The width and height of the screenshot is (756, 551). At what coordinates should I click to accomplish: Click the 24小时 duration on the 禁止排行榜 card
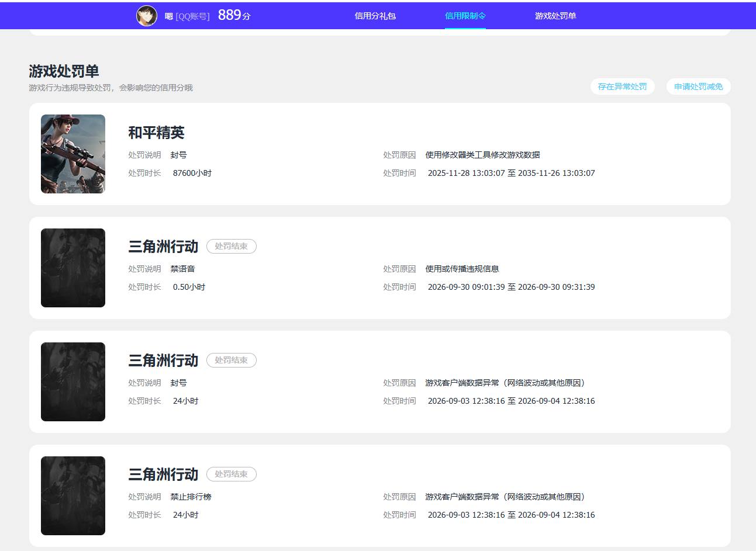186,515
